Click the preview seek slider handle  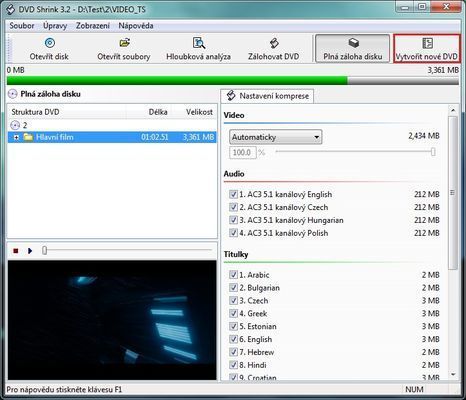point(44,250)
